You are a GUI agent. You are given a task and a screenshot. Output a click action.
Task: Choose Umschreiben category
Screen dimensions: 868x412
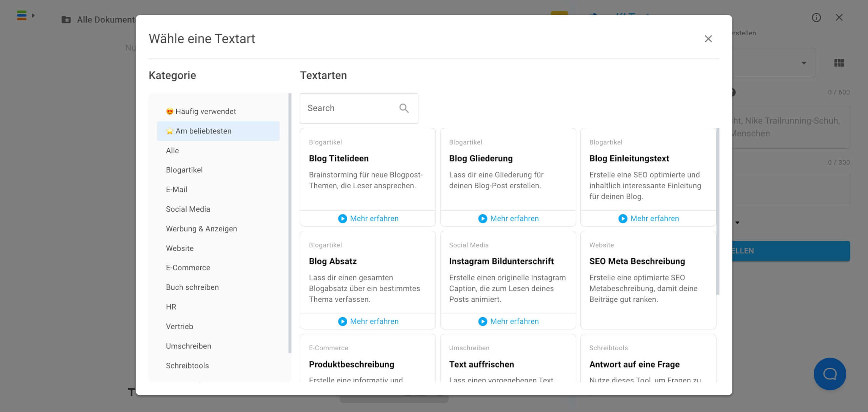click(218, 346)
